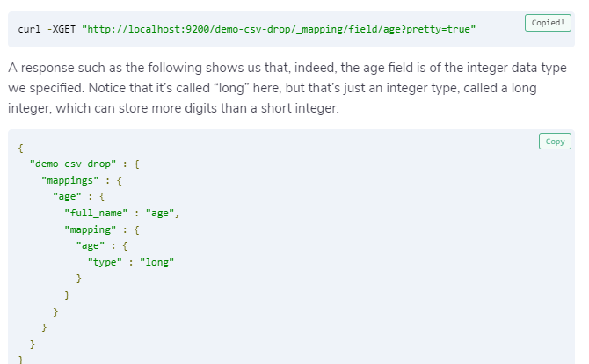Click the "mappings" key in the response
Screen dimensions: 589x364
[x=69, y=180]
